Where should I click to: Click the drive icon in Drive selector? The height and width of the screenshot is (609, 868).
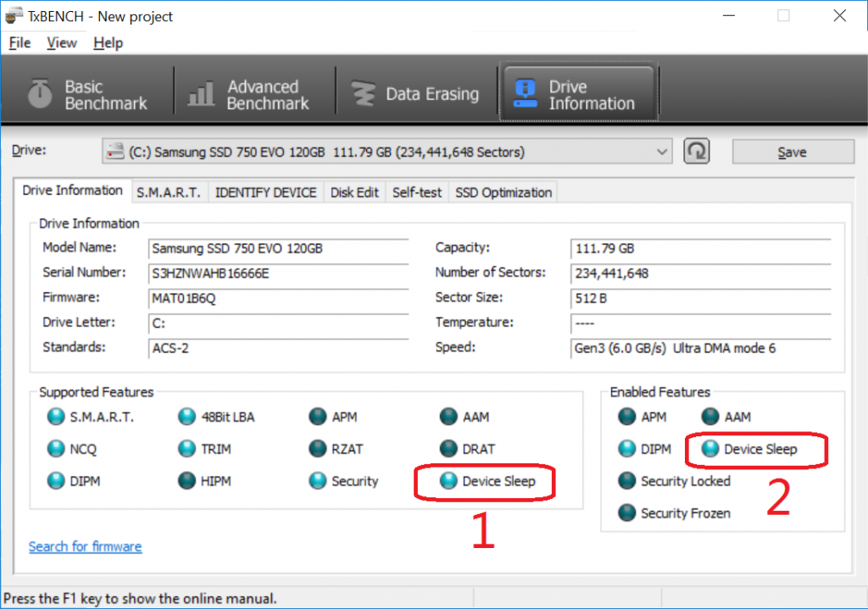115,152
